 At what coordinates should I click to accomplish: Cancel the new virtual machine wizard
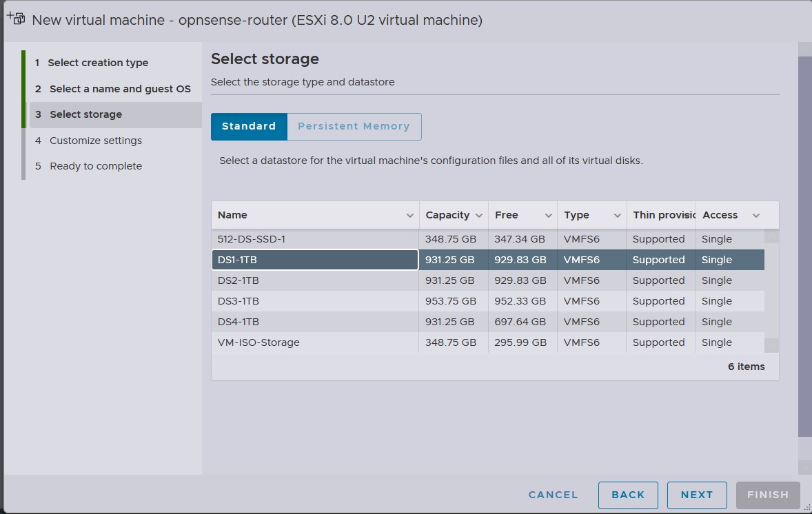point(553,495)
